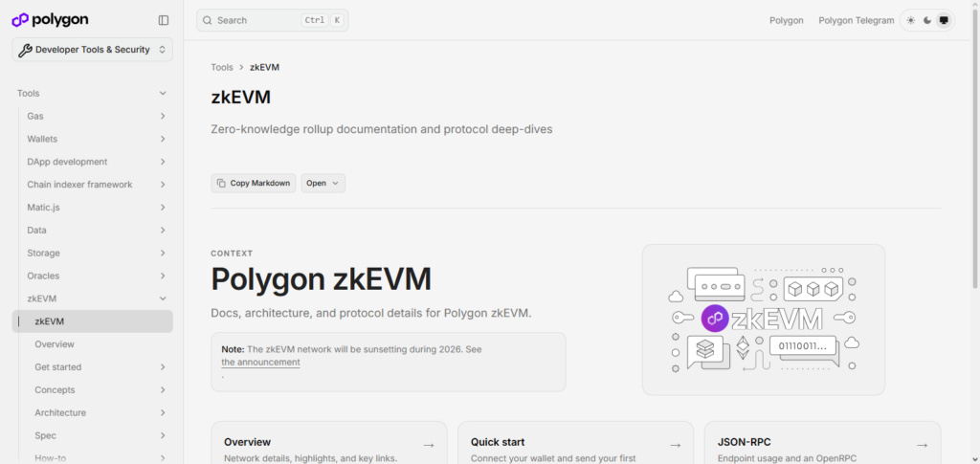
Task: Open the Polygon Telegram link
Action: pos(857,20)
